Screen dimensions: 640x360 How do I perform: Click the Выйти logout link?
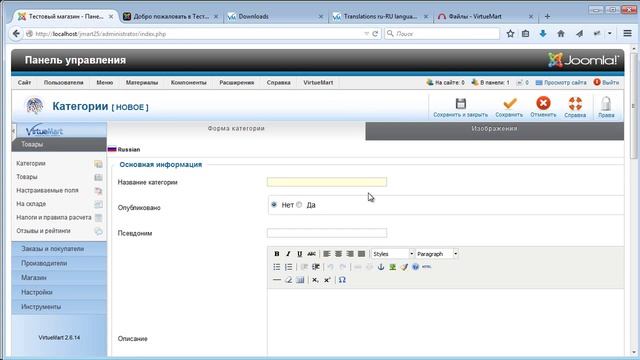click(607, 82)
